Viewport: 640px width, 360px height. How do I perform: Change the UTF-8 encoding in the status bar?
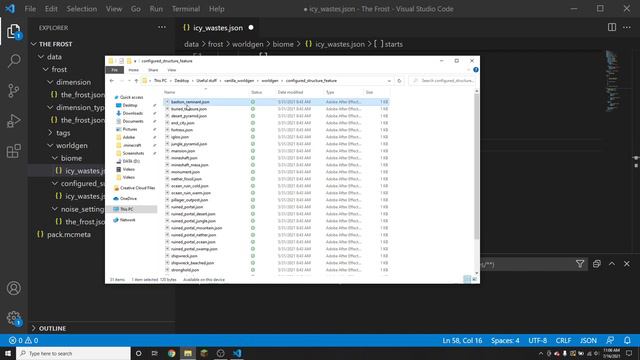click(538, 340)
